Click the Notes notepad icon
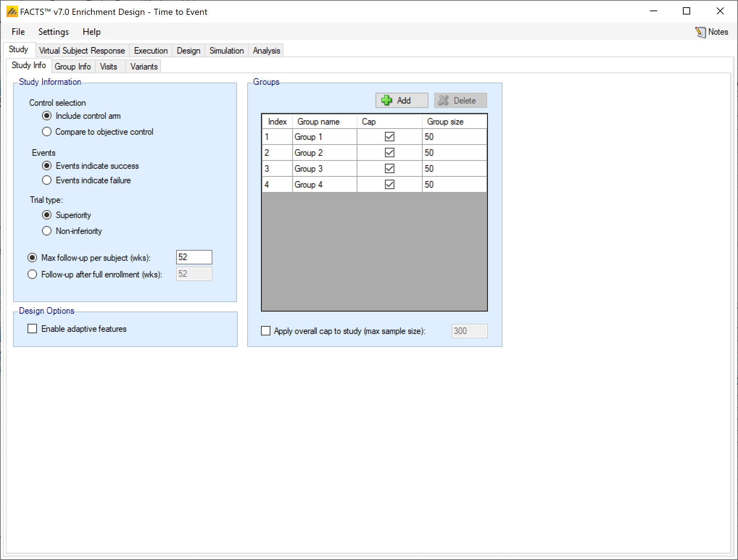The height and width of the screenshot is (560, 738). pyautogui.click(x=700, y=32)
